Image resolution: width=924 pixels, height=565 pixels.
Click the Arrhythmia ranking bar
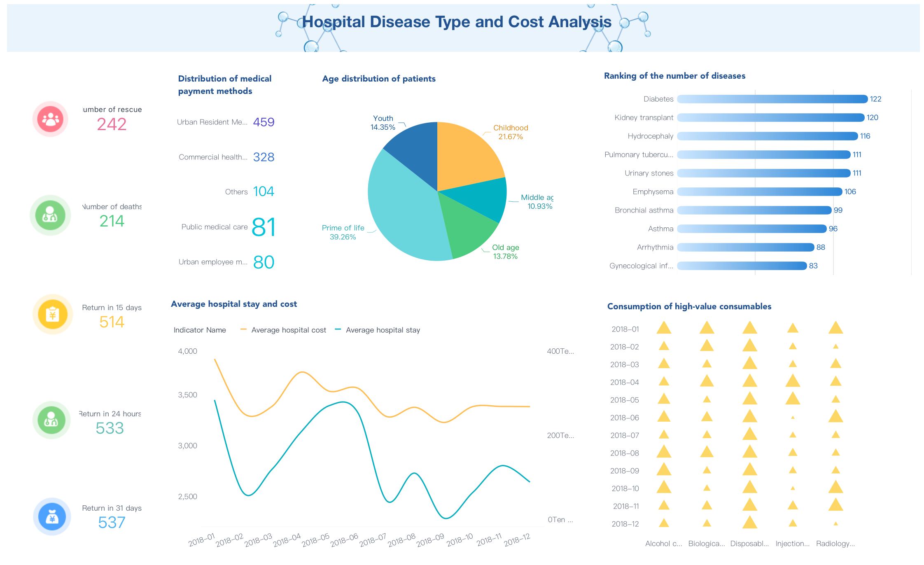[746, 247]
